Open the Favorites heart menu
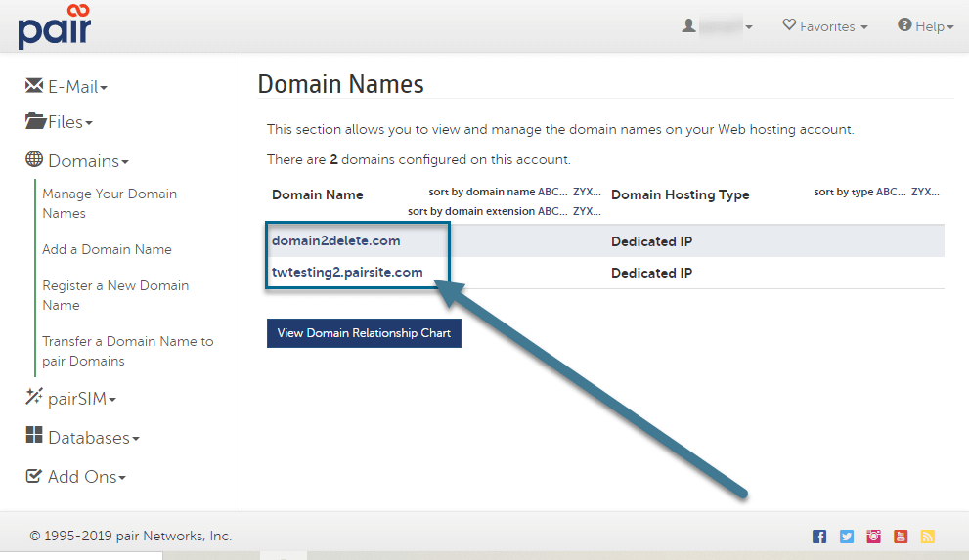Viewport: 969px width, 560px height. 825,26
